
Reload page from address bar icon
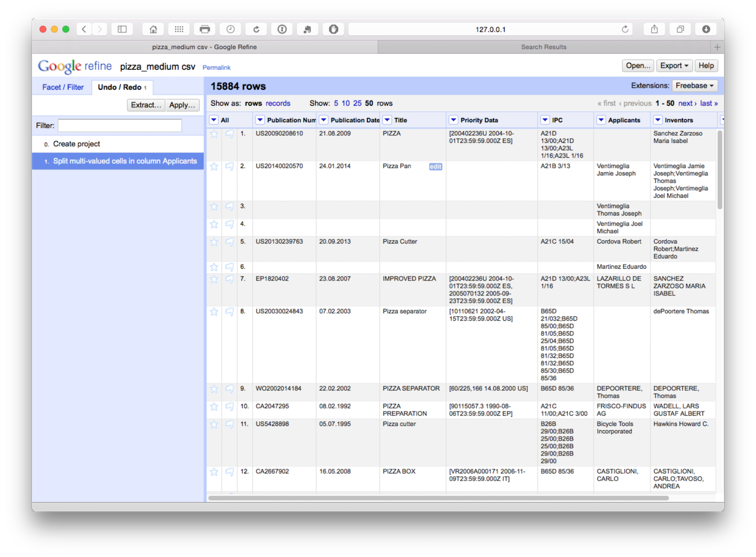tap(625, 29)
